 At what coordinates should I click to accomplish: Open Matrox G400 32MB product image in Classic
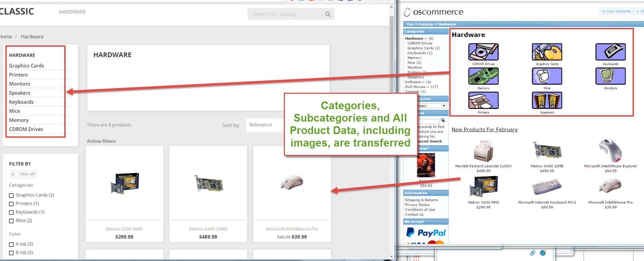tap(208, 183)
